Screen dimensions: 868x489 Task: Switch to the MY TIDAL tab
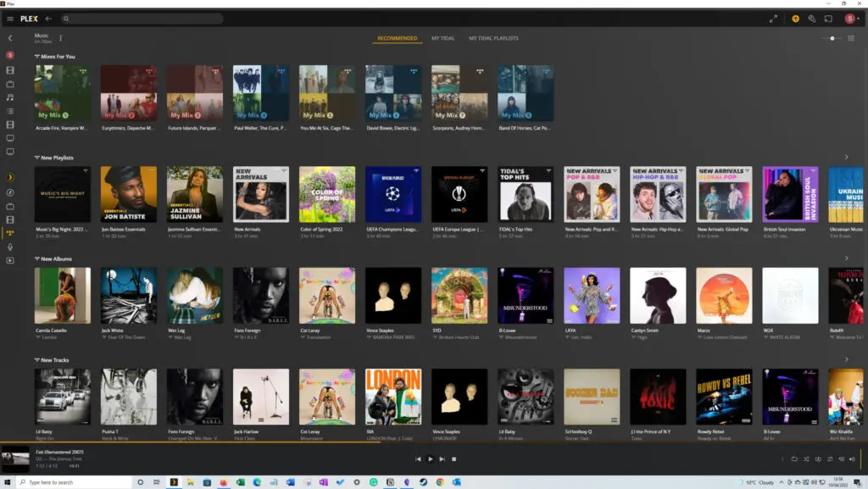[442, 38]
